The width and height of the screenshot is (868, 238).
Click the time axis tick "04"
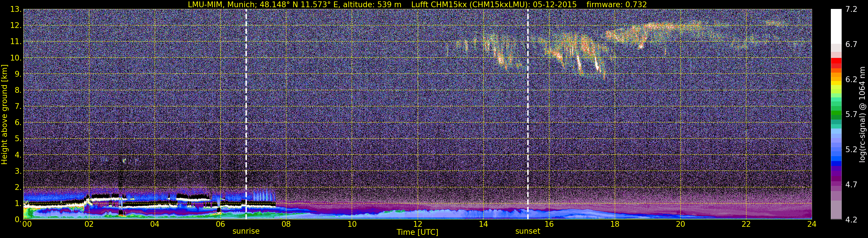pyautogui.click(x=154, y=224)
